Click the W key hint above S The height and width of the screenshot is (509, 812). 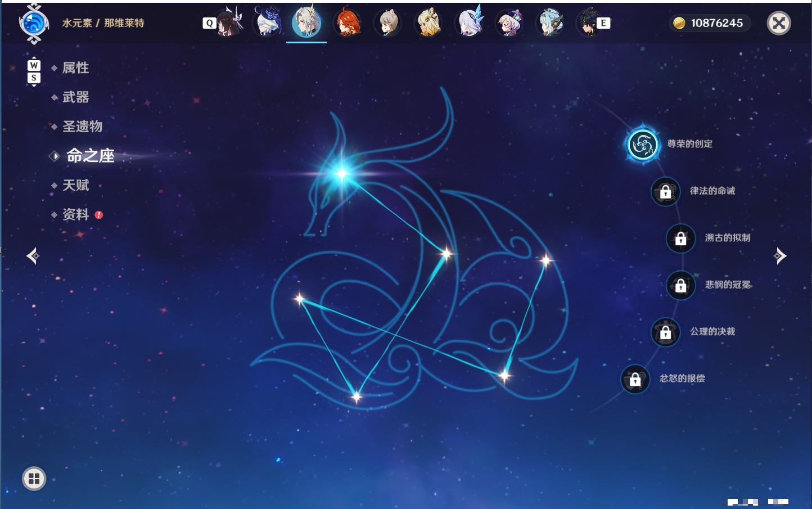(34, 65)
